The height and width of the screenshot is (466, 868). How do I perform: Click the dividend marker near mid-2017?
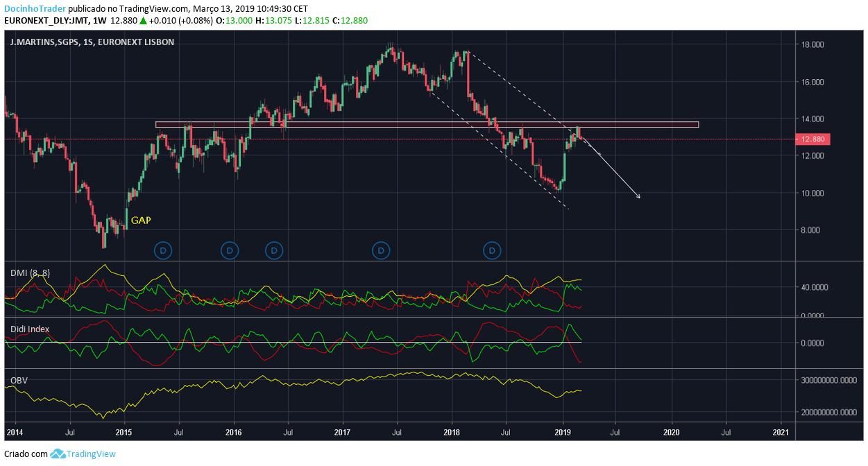pyautogui.click(x=380, y=250)
